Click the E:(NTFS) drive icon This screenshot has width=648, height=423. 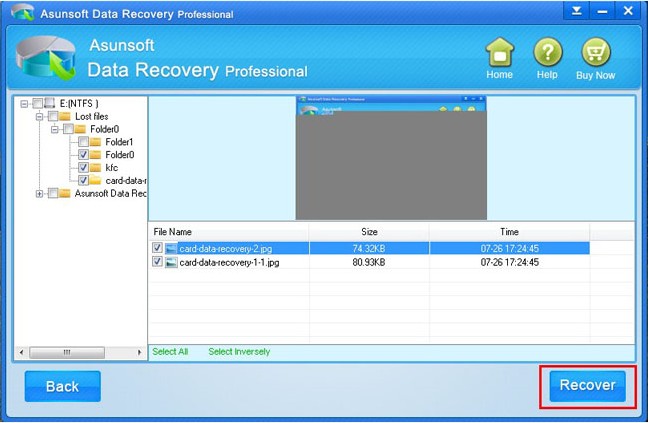(50, 103)
